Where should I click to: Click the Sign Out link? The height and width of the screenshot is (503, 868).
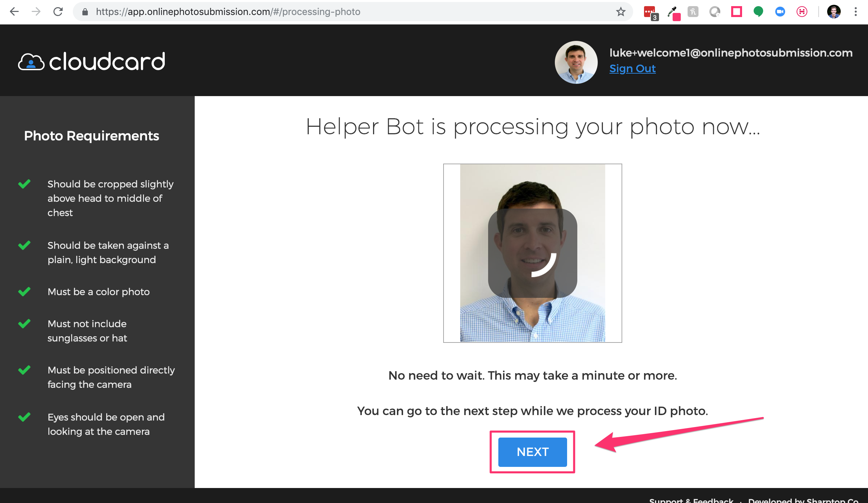(x=632, y=68)
